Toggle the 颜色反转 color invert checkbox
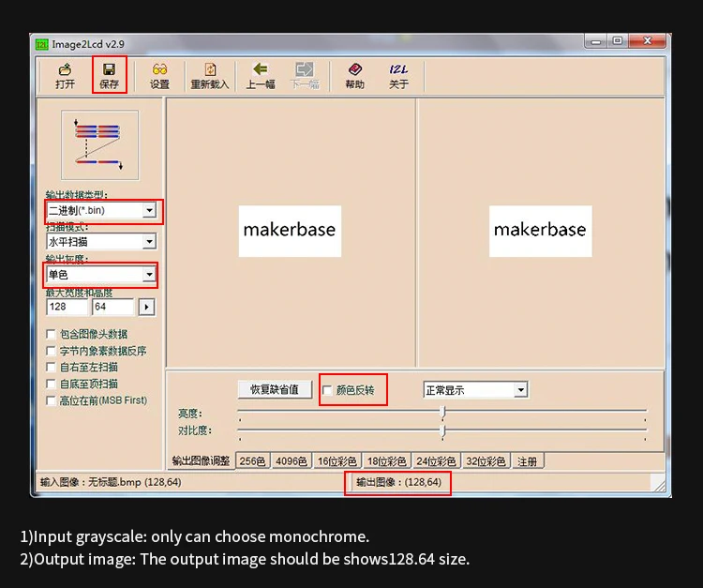This screenshot has width=703, height=588. pos(327,390)
